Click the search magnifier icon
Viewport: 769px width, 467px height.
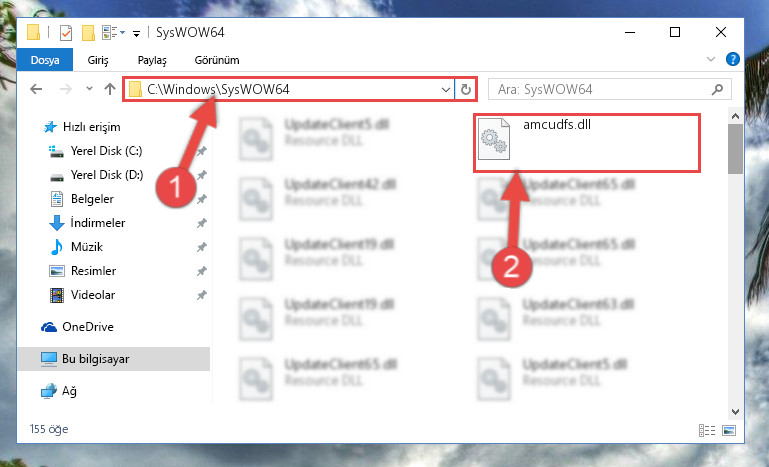click(717, 89)
